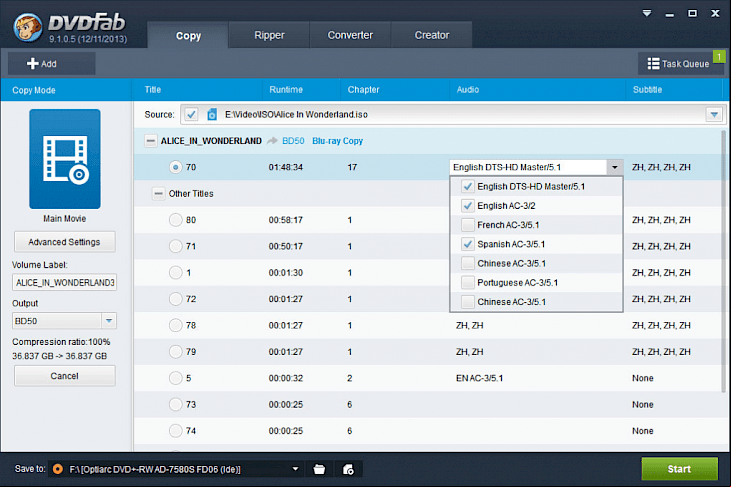The image size is (731, 487).
Task: Click the Subtitle column header
Action: 647,89
